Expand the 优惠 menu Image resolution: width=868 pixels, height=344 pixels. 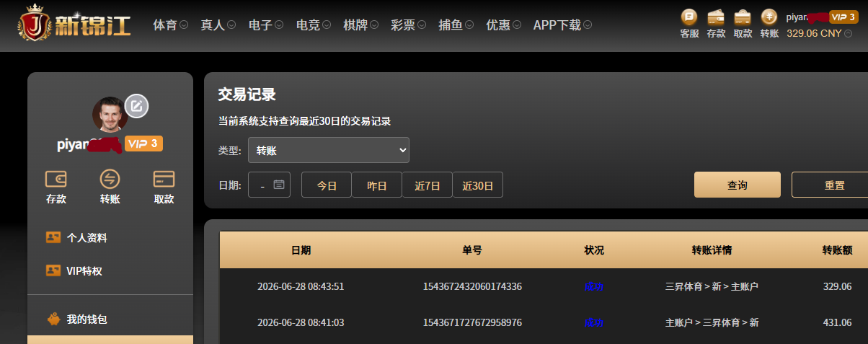(x=504, y=25)
